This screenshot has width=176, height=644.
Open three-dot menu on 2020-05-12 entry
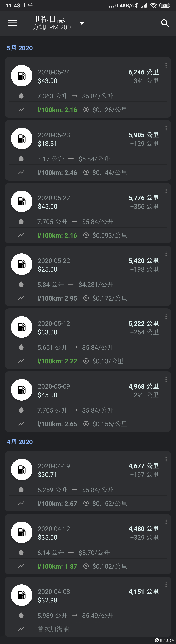coord(166,317)
